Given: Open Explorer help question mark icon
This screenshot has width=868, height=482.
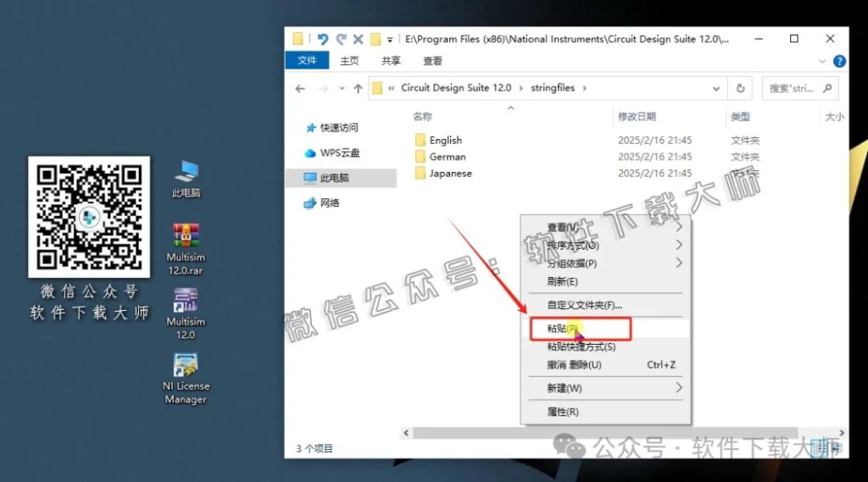Looking at the screenshot, I should pos(839,61).
